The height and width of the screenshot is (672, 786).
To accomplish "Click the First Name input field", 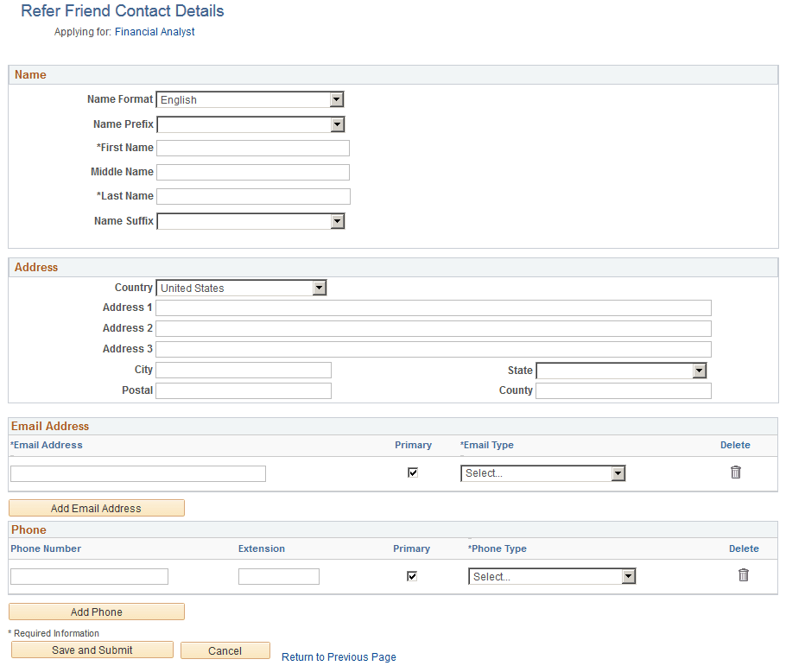I will click(252, 148).
